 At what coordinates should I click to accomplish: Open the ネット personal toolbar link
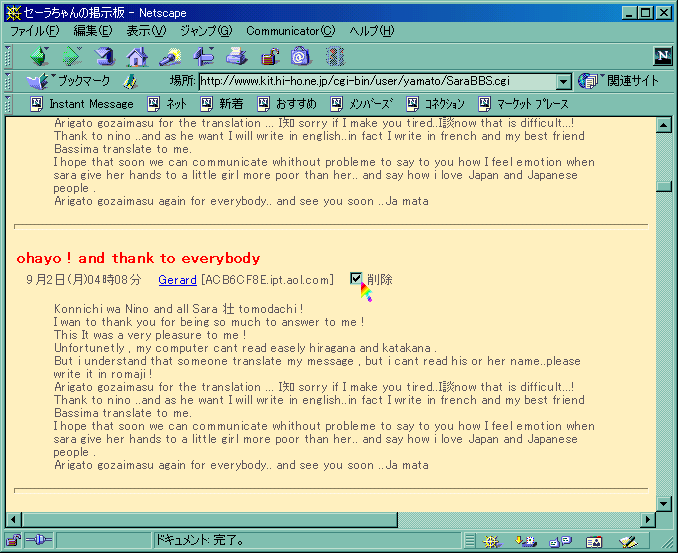167,104
